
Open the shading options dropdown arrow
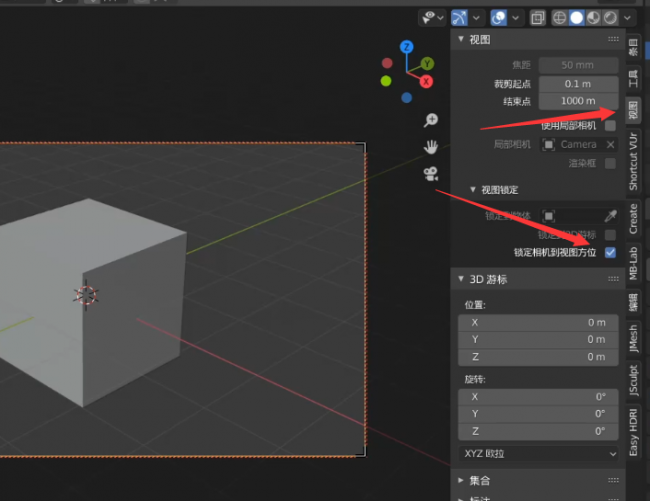(x=628, y=18)
